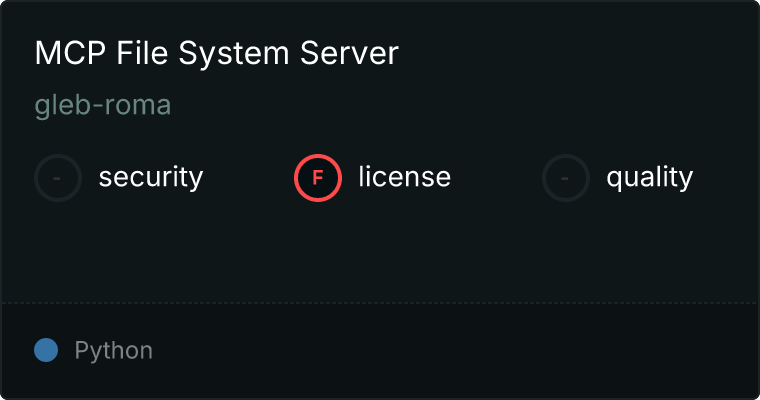Click the empty footer area beside Python

click(450, 350)
